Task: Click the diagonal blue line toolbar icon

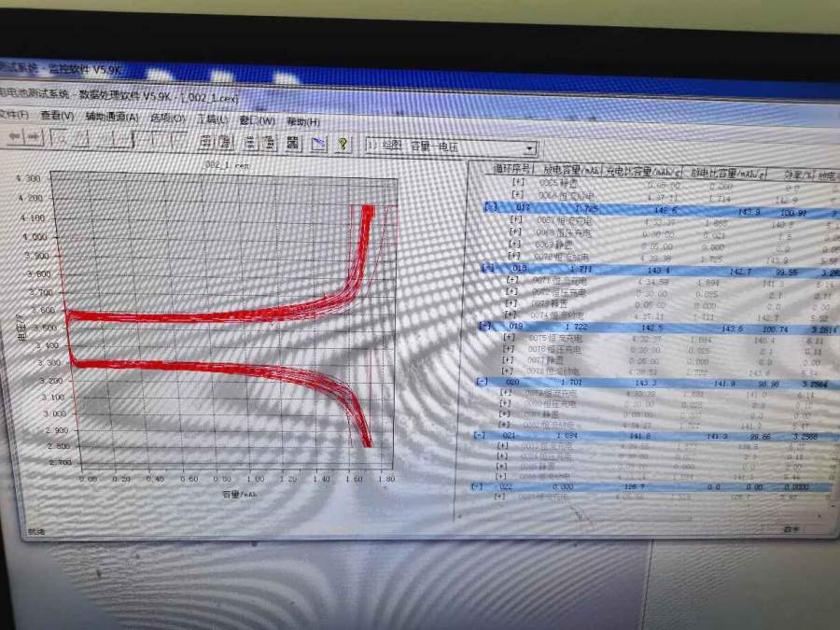Action: pyautogui.click(x=319, y=143)
